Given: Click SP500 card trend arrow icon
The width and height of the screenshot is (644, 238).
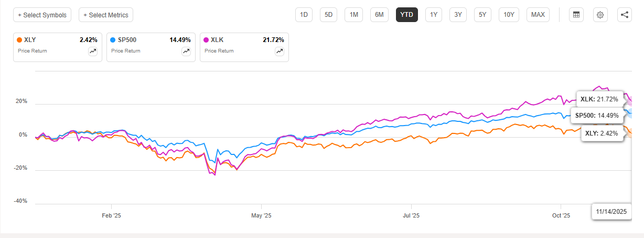Looking at the screenshot, I should pos(186,51).
